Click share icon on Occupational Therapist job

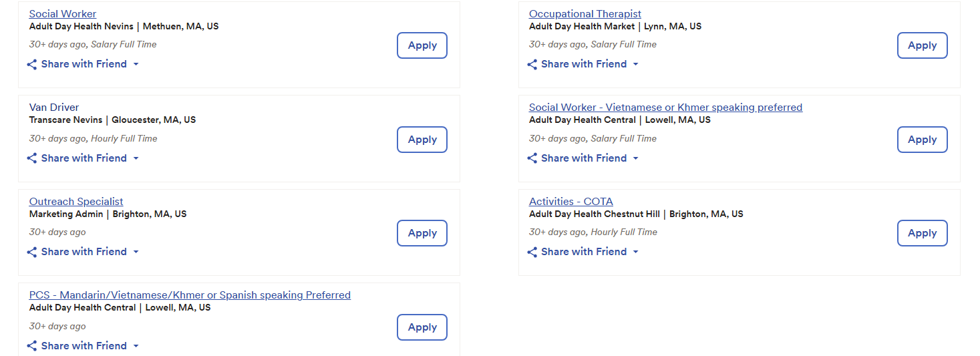[x=532, y=65]
